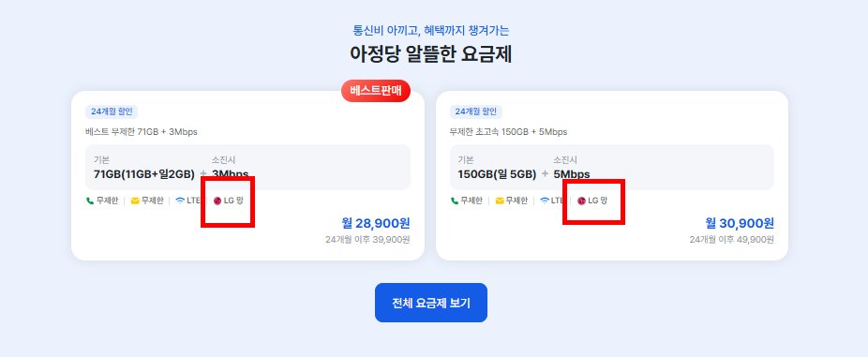The height and width of the screenshot is (357, 868).
Task: Open the 무제한 초고속 150GB + 5Mbps plan title
Action: (x=508, y=132)
